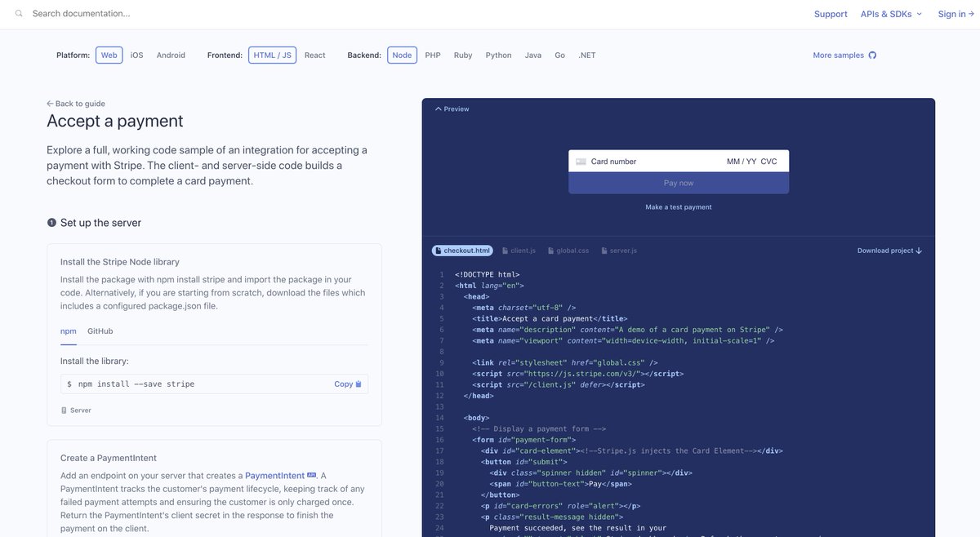Select the Android platform option
Image resolution: width=980 pixels, height=537 pixels.
[x=171, y=55]
